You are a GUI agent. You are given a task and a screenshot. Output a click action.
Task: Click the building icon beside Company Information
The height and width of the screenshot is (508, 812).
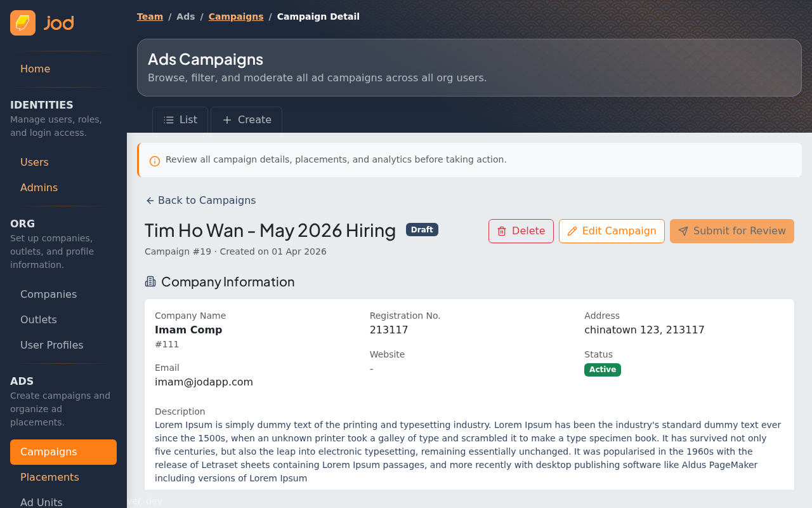(x=149, y=281)
